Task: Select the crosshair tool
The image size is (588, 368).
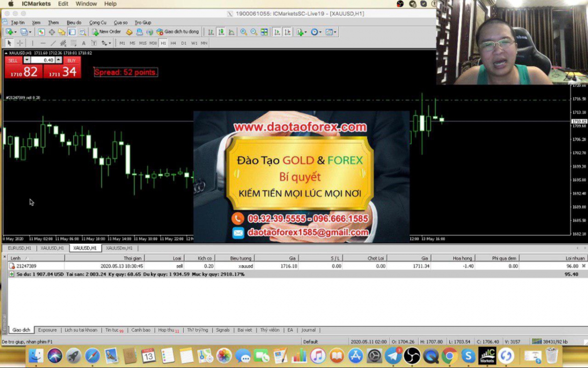Action: click(x=20, y=43)
